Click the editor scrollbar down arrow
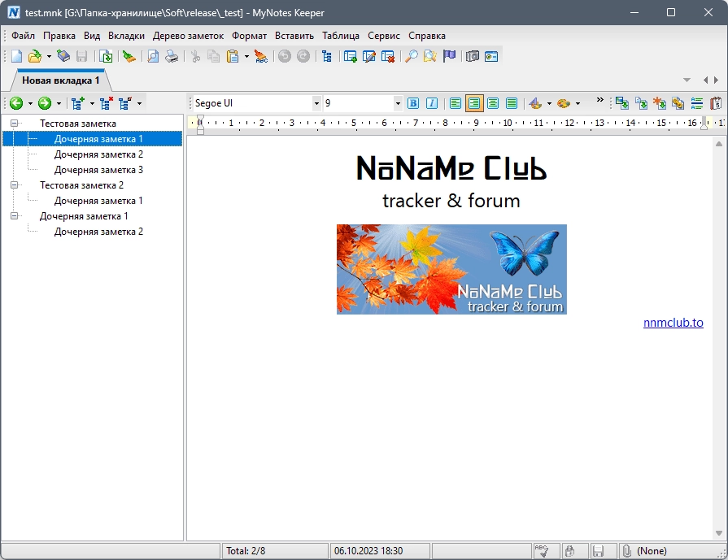Image resolution: width=728 pixels, height=560 pixels. (x=719, y=533)
